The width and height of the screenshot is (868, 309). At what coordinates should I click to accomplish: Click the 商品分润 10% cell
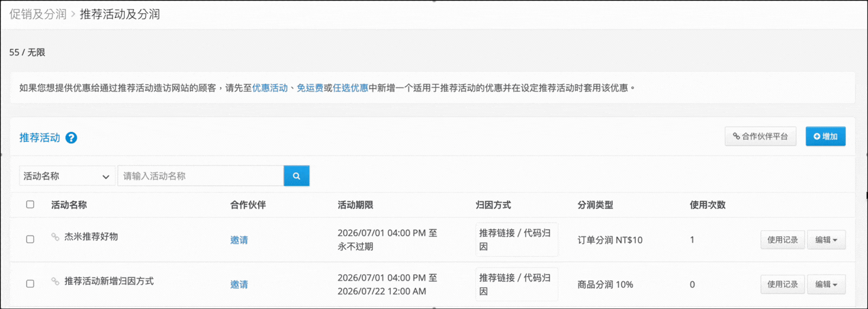(x=605, y=284)
